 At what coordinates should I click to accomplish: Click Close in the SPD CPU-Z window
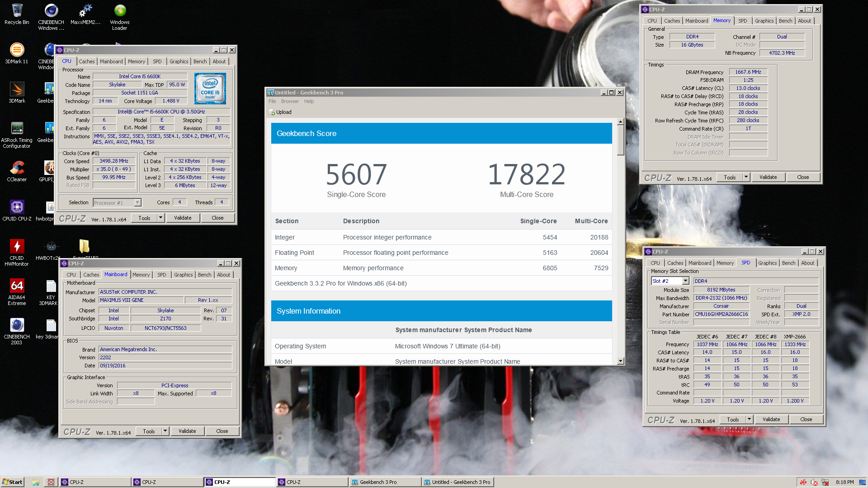[806, 419]
